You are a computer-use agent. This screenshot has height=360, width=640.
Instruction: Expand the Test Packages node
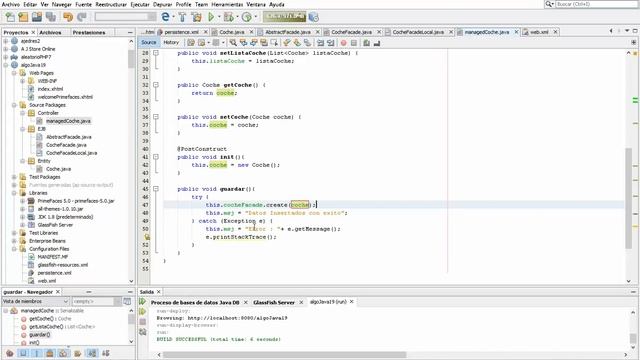(14, 177)
